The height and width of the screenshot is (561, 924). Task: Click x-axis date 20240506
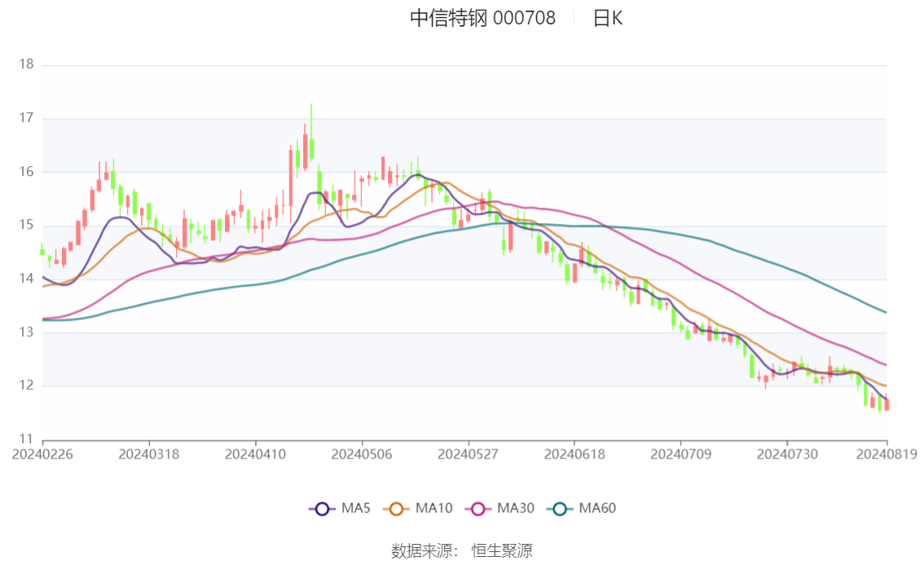click(x=362, y=454)
